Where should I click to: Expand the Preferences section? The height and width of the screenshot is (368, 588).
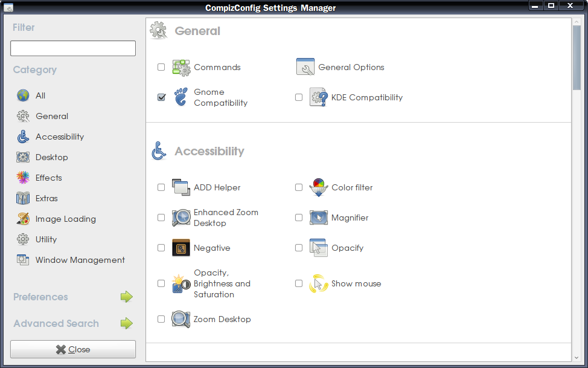[127, 297]
